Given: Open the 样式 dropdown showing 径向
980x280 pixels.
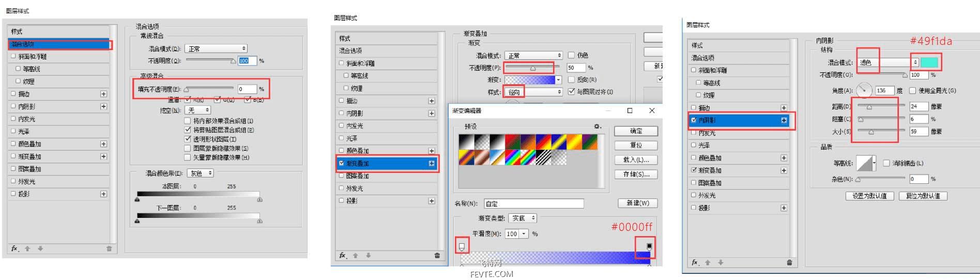Looking at the screenshot, I should [533, 92].
